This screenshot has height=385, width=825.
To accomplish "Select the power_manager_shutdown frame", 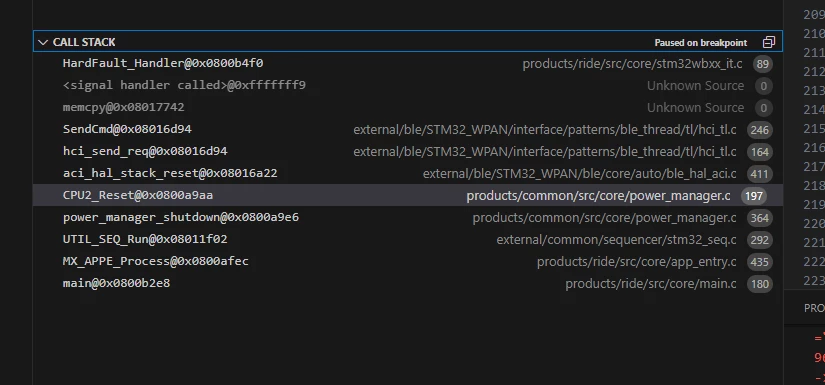I will click(x=407, y=218).
